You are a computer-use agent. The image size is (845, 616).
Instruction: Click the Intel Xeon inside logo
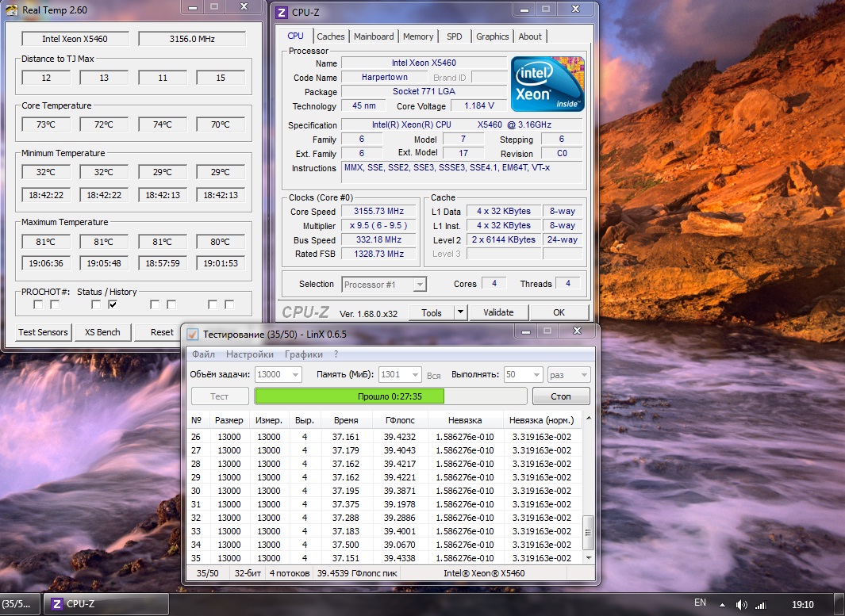point(547,84)
